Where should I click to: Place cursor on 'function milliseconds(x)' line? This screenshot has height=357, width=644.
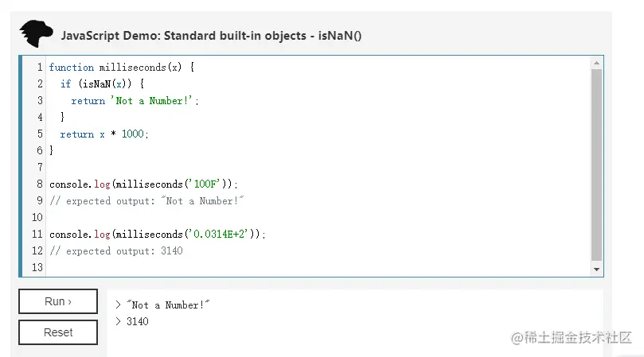pos(121,68)
